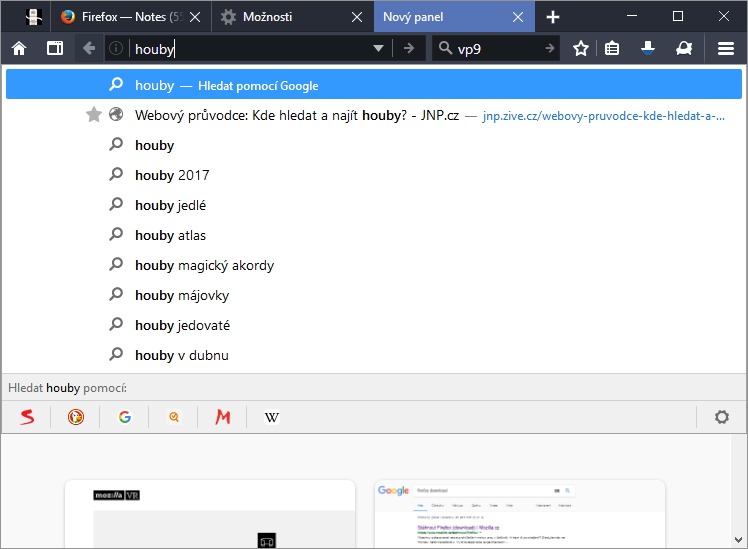Close the Firefox — Notes tab
The height and width of the screenshot is (549, 748).
click(x=195, y=17)
